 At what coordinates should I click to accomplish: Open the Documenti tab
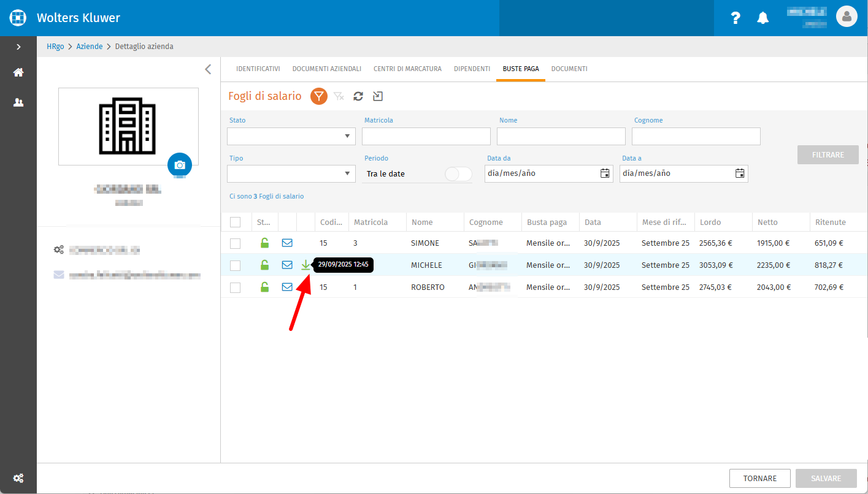click(569, 69)
